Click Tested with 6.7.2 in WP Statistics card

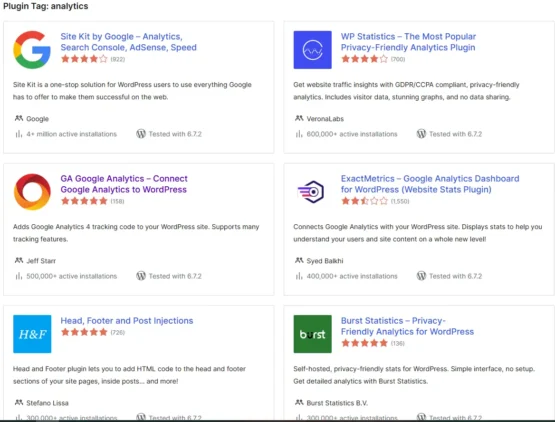click(456, 134)
